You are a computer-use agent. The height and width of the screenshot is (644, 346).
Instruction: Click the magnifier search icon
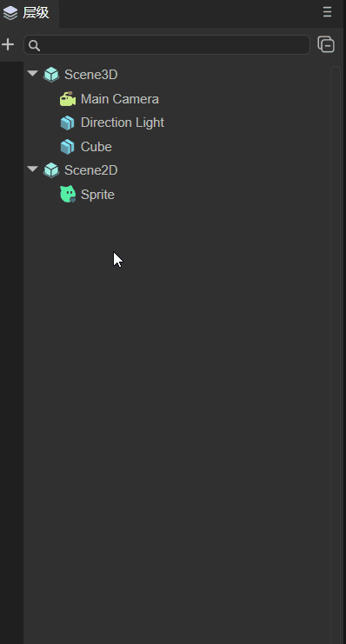pyautogui.click(x=35, y=45)
